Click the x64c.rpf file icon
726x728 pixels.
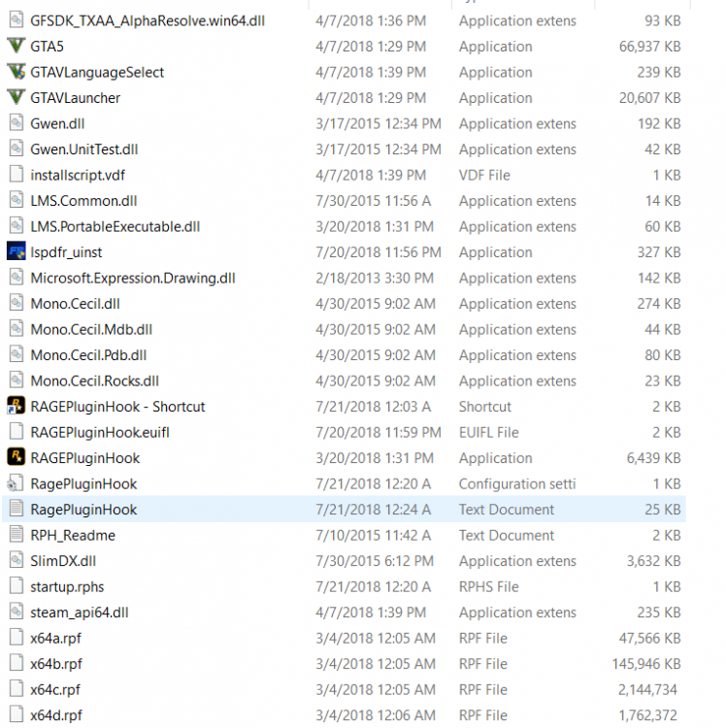[16, 689]
